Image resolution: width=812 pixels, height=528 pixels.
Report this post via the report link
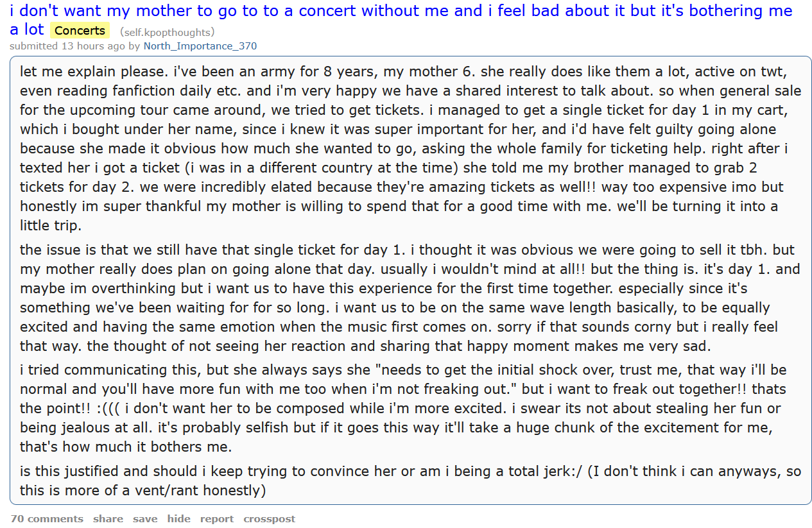216,518
